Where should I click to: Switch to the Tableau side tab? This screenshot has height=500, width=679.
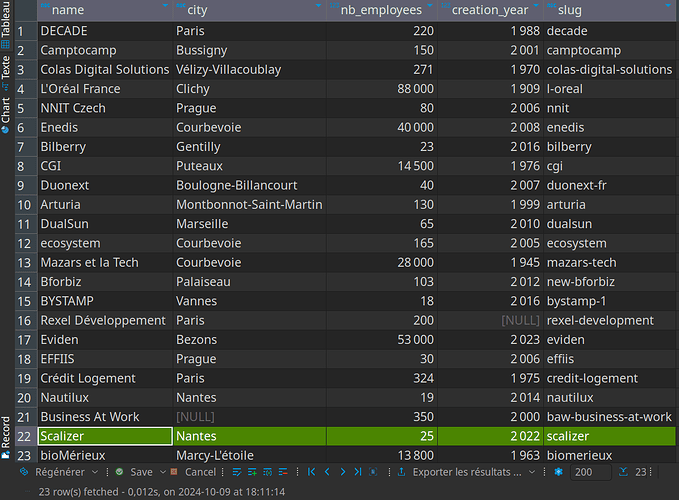[6, 25]
